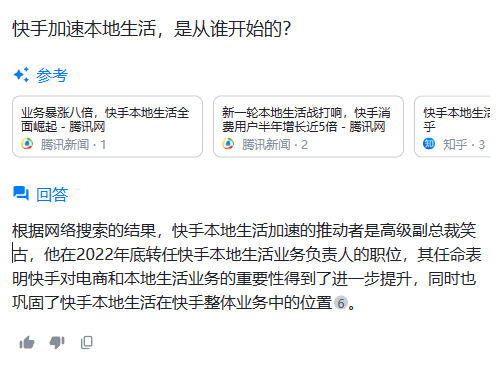Click the 腾讯新闻 · 1 source label
The width and height of the screenshot is (500, 376).
[73, 145]
